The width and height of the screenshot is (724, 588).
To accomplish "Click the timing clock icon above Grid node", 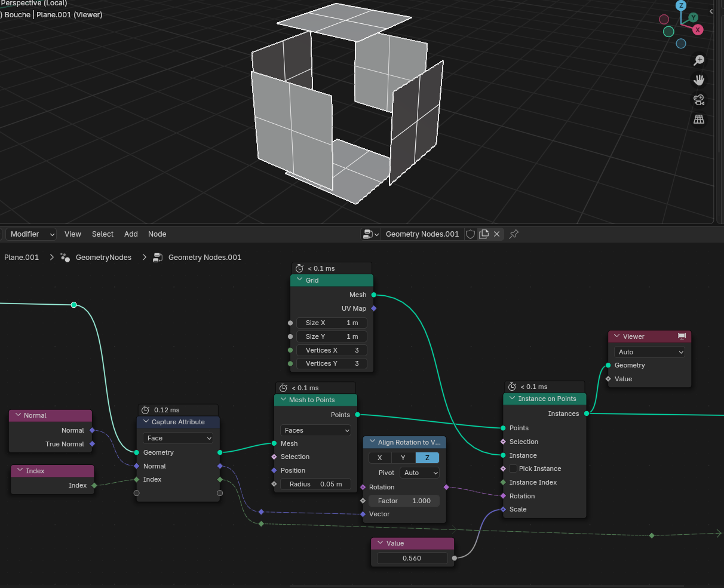I will (x=299, y=268).
